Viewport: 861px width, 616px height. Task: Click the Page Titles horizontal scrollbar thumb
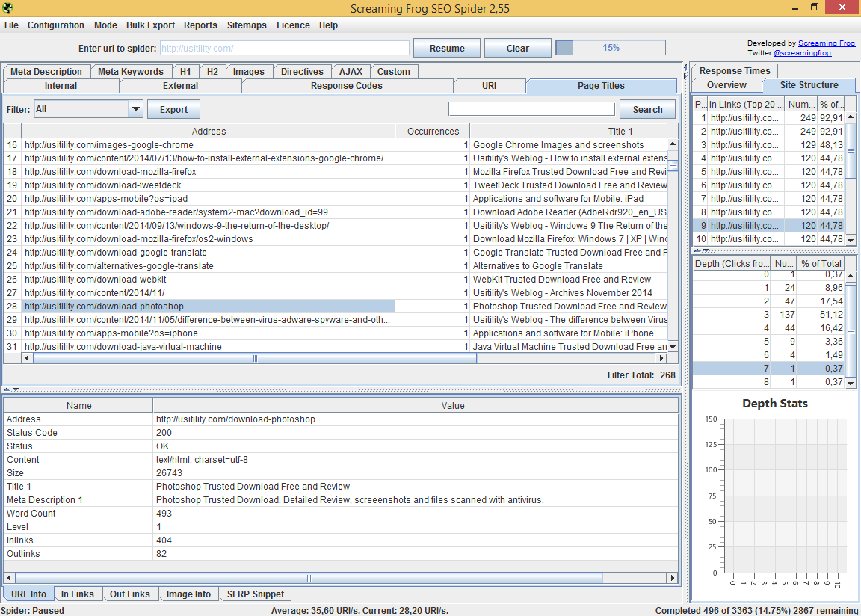pyautogui.click(x=255, y=358)
